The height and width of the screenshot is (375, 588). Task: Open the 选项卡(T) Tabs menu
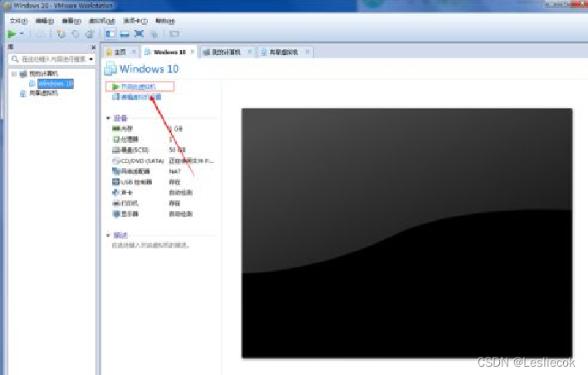click(x=135, y=21)
